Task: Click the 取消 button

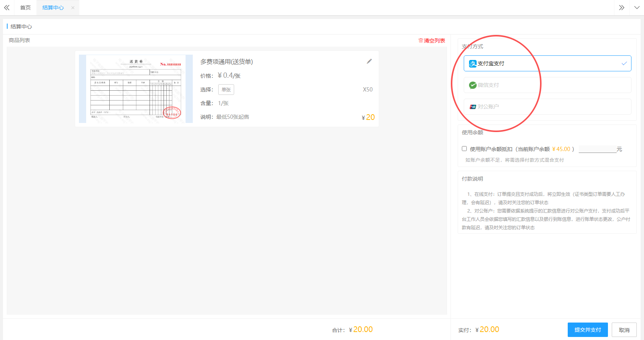Action: (x=624, y=330)
